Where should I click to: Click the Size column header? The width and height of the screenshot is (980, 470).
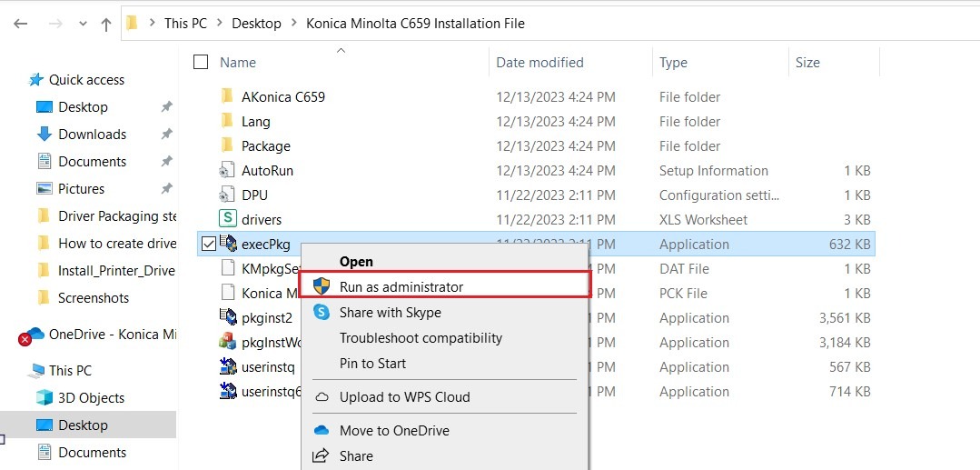click(x=807, y=63)
